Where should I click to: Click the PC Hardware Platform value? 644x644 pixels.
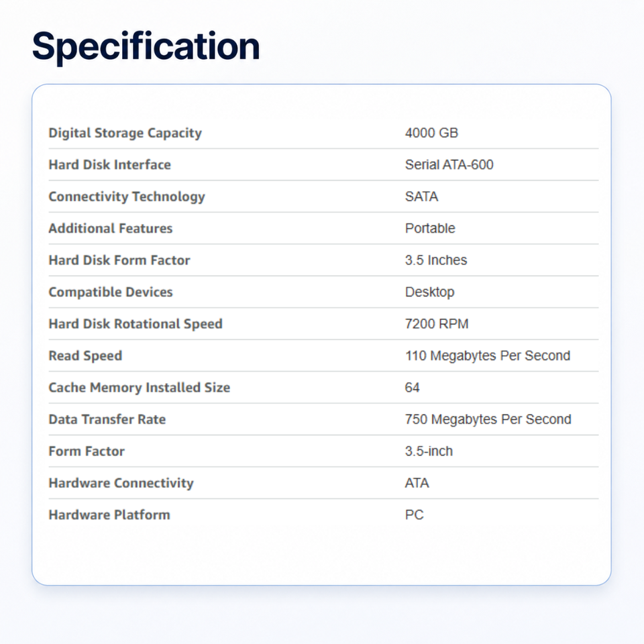pyautogui.click(x=414, y=515)
